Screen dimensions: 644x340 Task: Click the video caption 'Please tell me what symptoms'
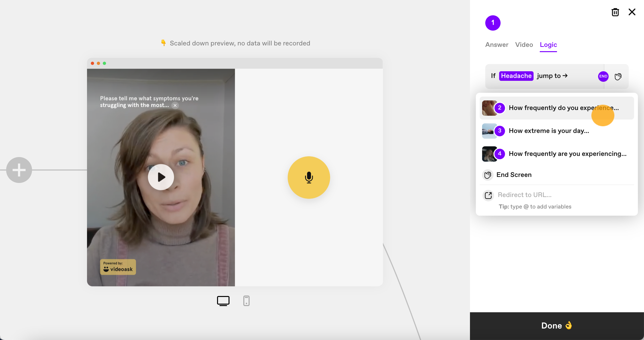point(149,102)
